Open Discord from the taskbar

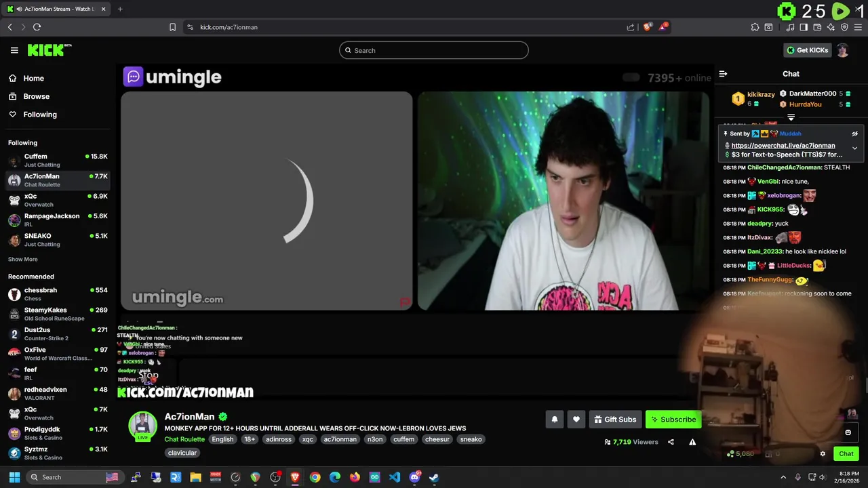(x=414, y=477)
